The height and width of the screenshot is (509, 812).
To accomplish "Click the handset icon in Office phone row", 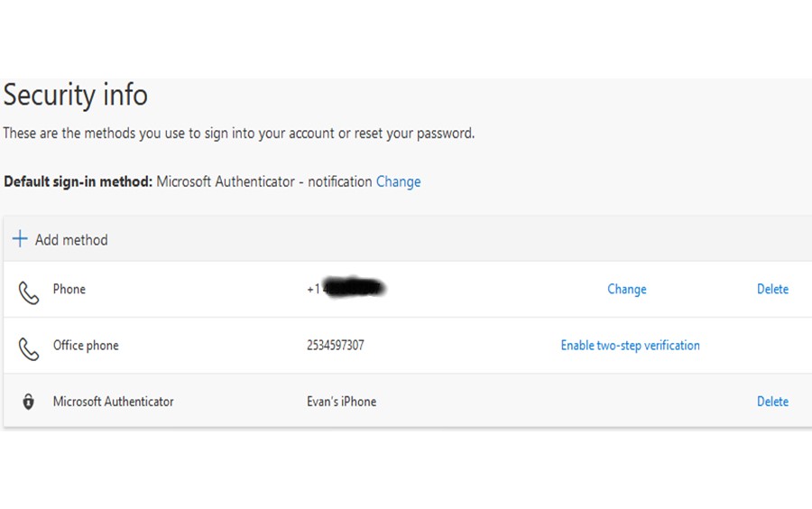I will pos(29,349).
